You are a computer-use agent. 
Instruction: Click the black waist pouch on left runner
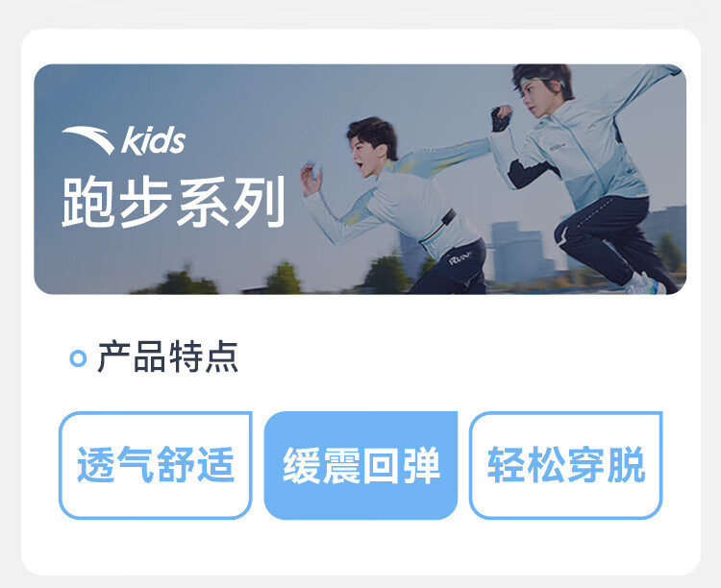click(447, 217)
